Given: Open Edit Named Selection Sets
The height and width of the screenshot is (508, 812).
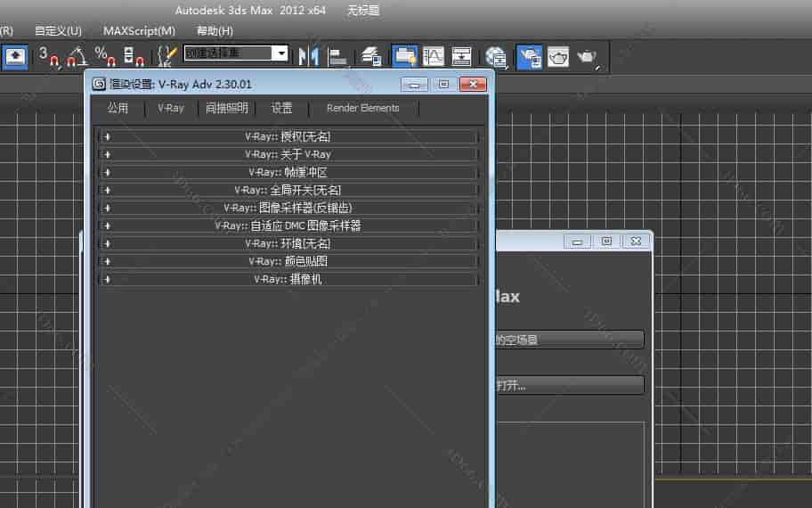Looking at the screenshot, I should pos(166,56).
